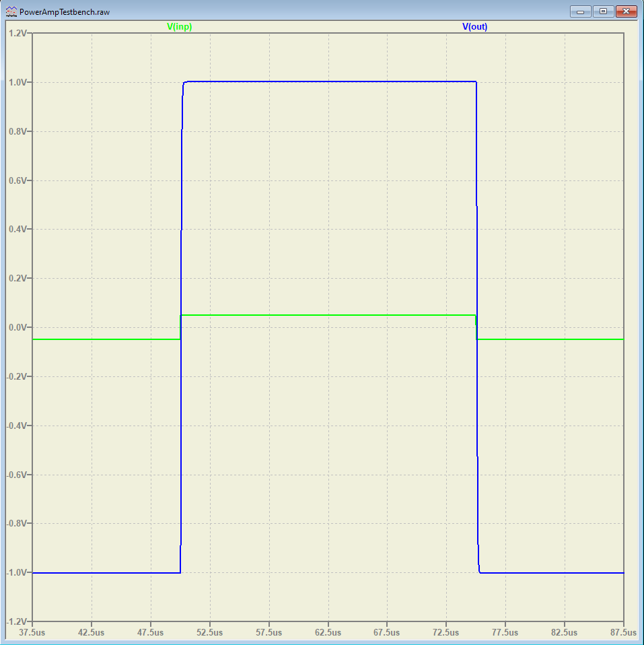
Task: Click the 57.5us time axis label
Action: [x=269, y=633]
